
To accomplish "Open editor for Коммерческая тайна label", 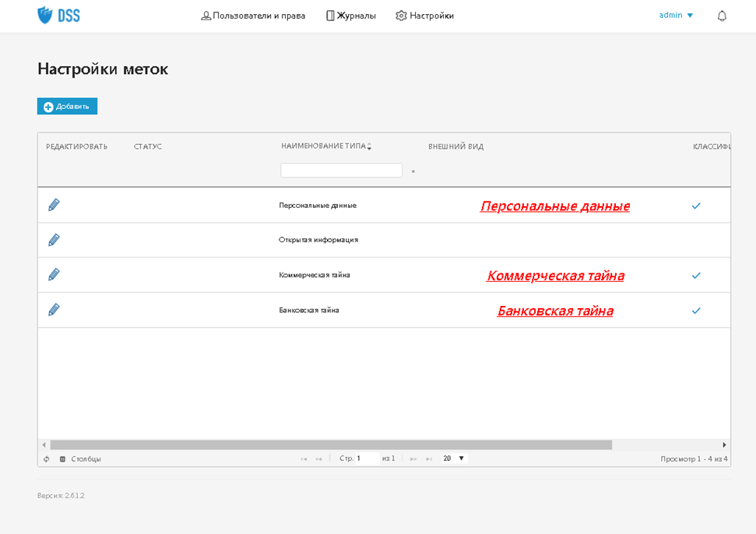I will pyautogui.click(x=54, y=275).
